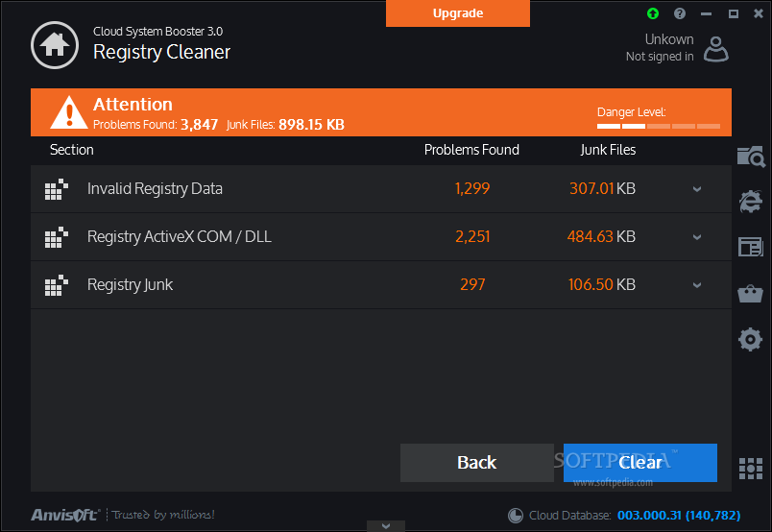Select the Registry Junk label
The image size is (772, 532).
pyautogui.click(x=130, y=284)
